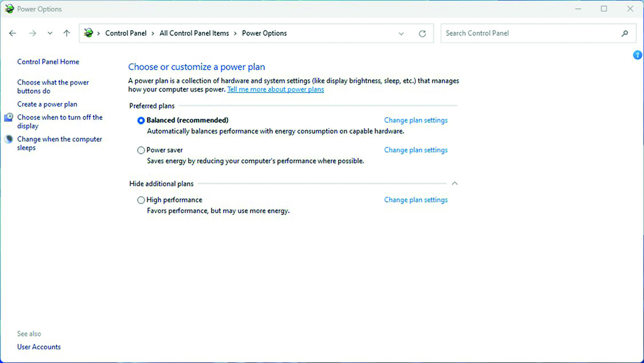Open the recent locations chevron
Screen dimensions: 644x363
click(x=50, y=33)
